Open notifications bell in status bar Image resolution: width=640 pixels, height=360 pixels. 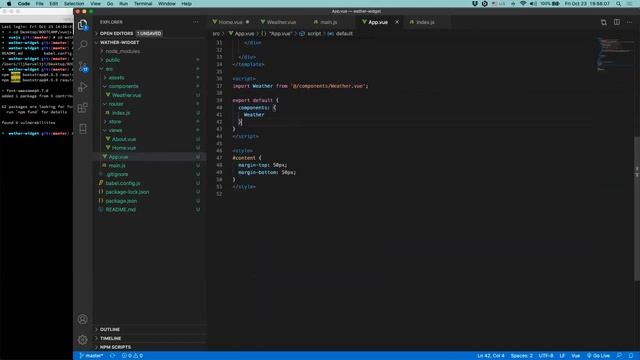(631, 356)
